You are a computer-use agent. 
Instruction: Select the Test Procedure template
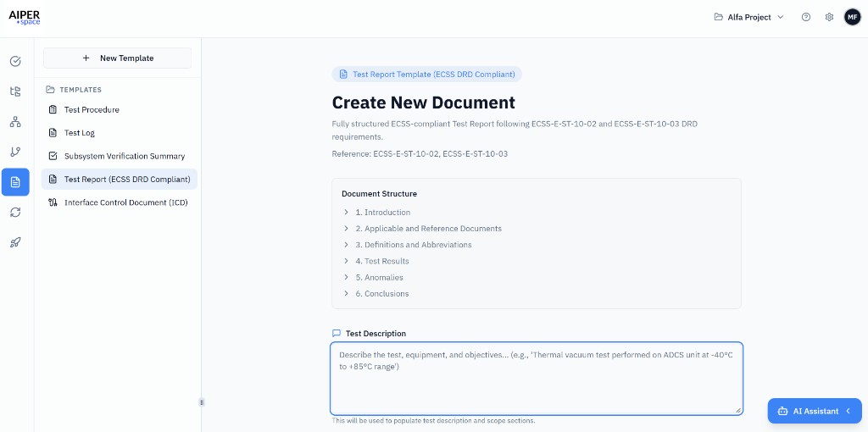click(x=119, y=109)
